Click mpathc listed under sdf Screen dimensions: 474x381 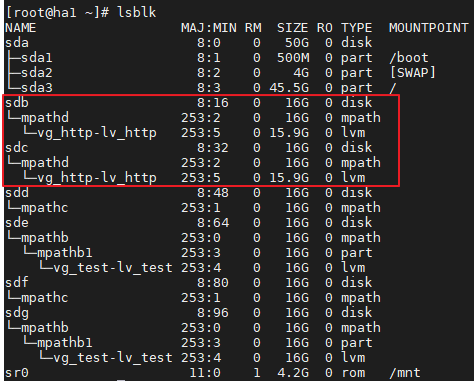coord(45,298)
